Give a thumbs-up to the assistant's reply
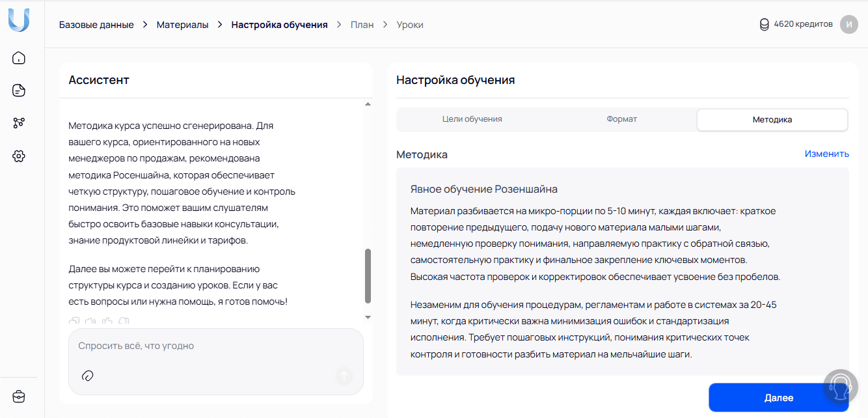 point(107,321)
